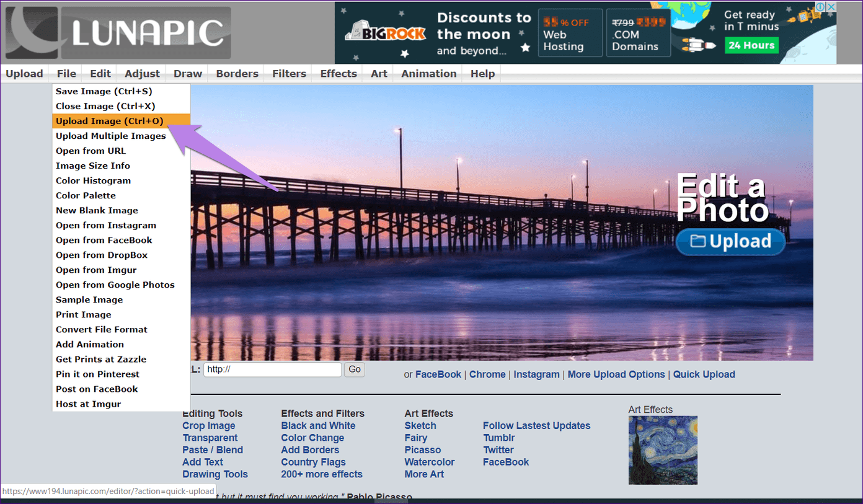Open the Edit menu
This screenshot has height=504, width=863.
coord(100,73)
